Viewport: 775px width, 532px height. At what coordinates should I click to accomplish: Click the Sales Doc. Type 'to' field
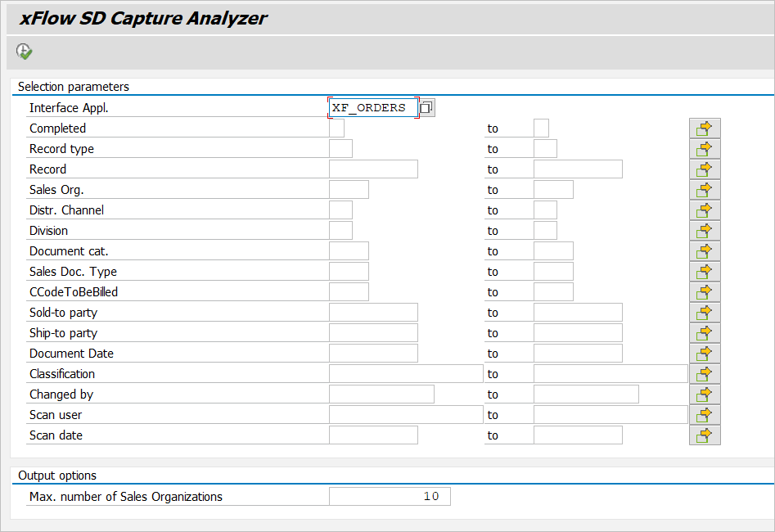[553, 272]
